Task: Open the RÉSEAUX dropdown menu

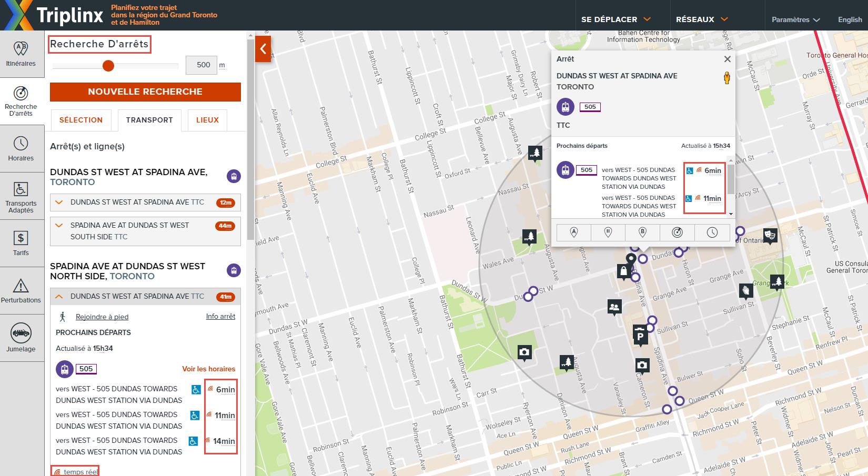Action: pyautogui.click(x=702, y=19)
